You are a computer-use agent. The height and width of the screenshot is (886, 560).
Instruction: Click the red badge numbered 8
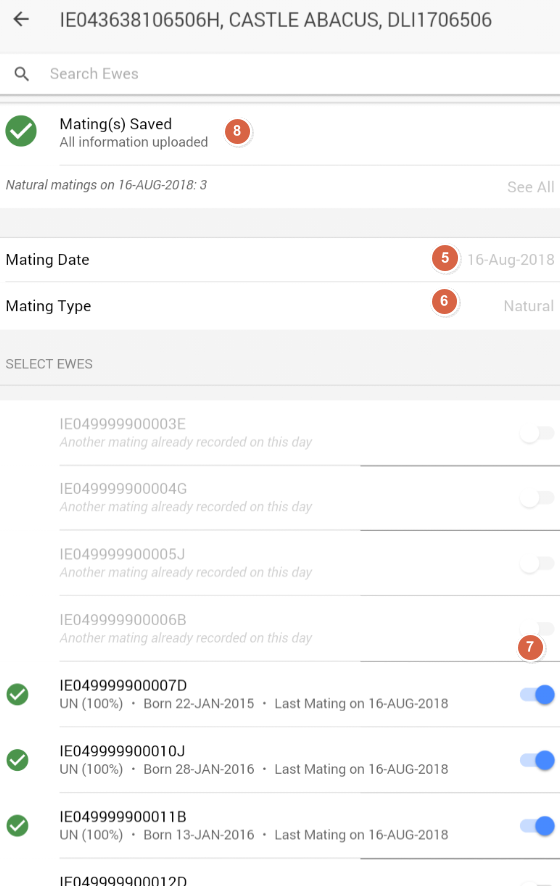coord(237,131)
